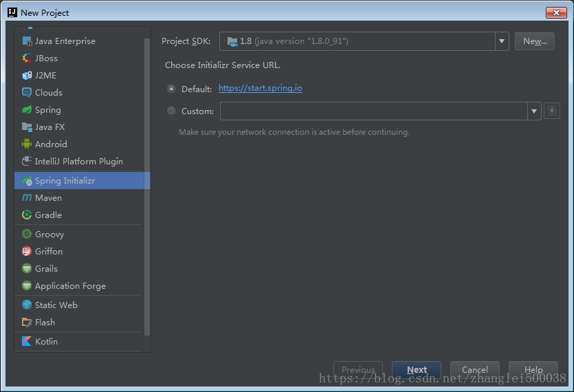Select Java FX label

49,127
